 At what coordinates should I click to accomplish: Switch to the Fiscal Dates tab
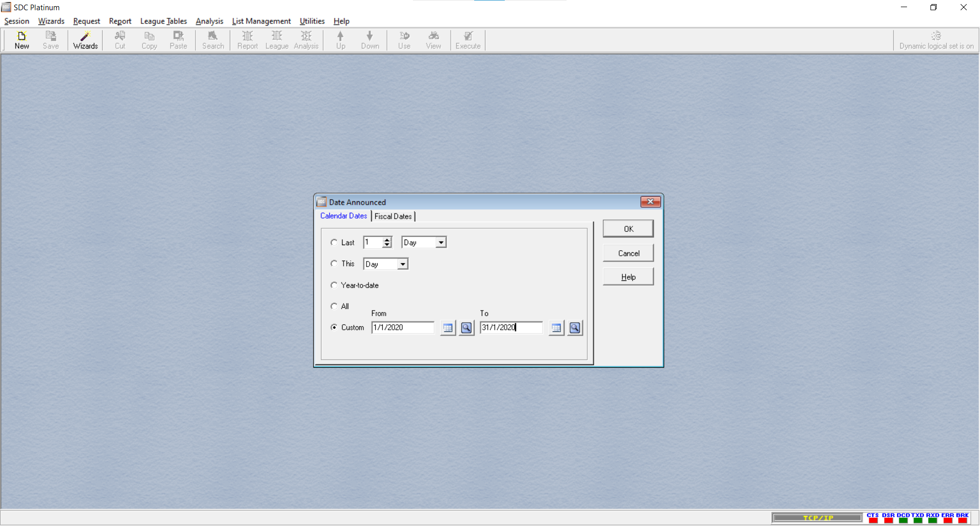393,217
